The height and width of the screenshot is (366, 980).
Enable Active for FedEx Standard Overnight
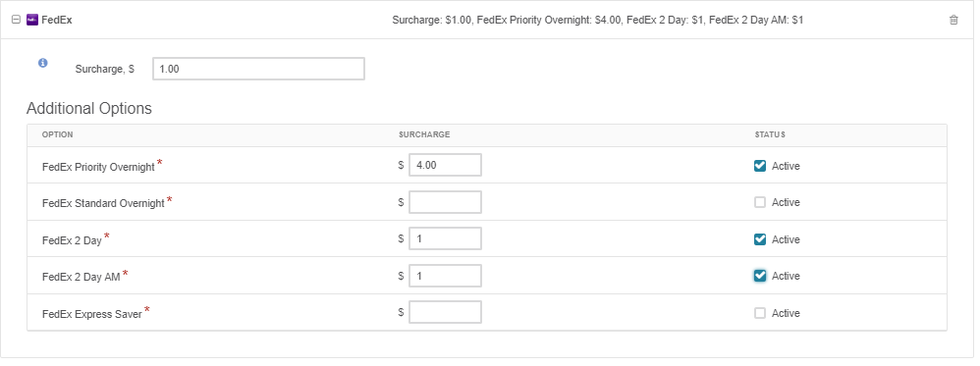click(x=760, y=202)
